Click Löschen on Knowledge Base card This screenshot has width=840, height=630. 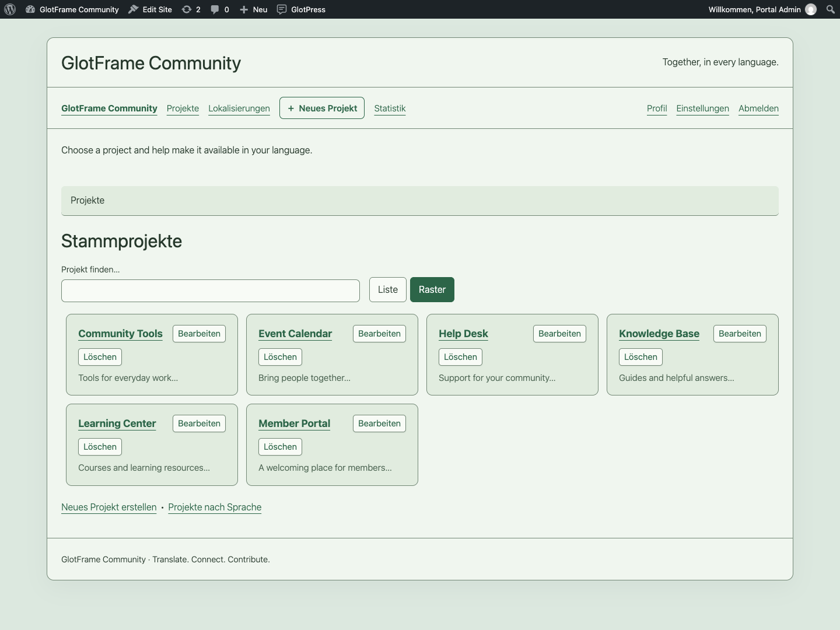click(640, 357)
